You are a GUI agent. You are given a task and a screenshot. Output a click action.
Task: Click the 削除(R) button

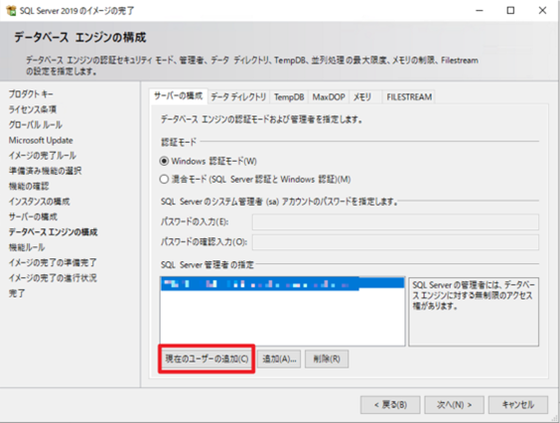point(327,359)
